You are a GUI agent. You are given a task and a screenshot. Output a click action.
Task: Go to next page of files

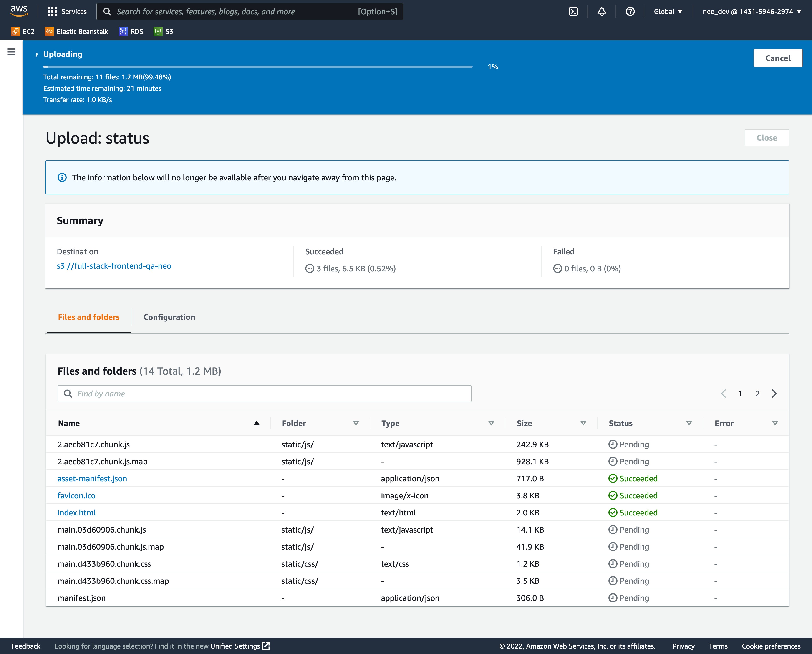click(774, 394)
